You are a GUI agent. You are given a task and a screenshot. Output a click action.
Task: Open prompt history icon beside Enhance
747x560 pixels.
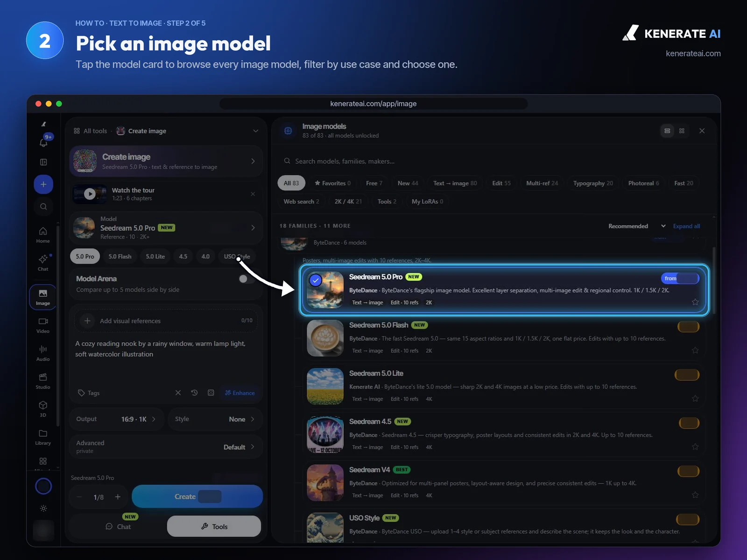click(195, 393)
